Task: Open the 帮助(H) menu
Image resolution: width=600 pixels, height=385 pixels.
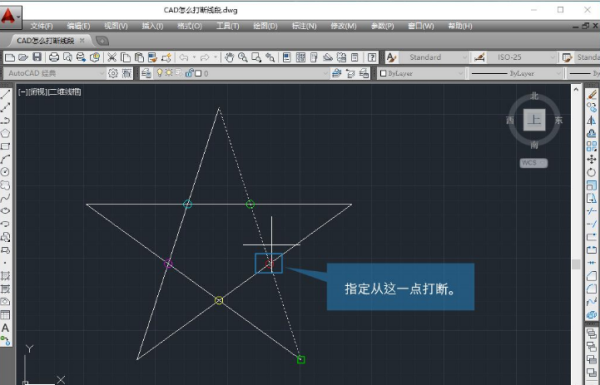Action: pyautogui.click(x=460, y=26)
